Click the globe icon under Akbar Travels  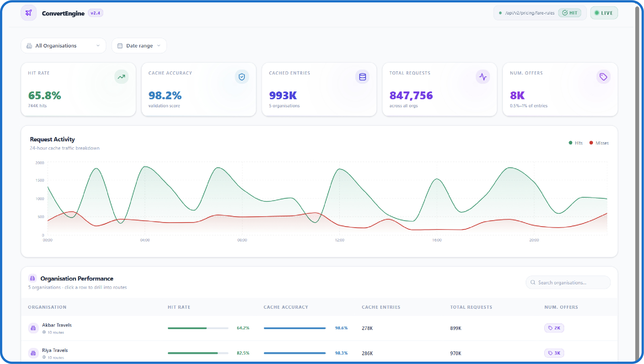coord(44,332)
